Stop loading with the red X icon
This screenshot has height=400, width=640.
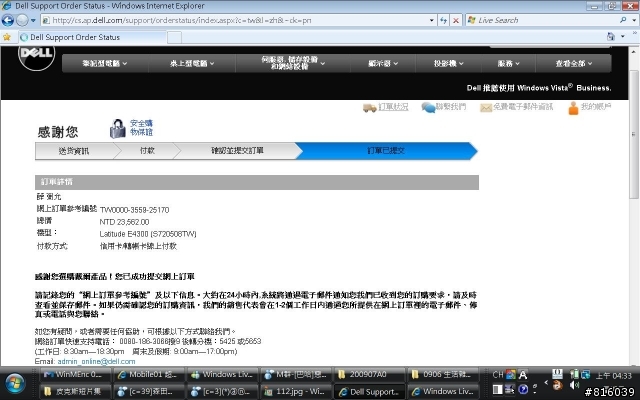pyautogui.click(x=456, y=20)
